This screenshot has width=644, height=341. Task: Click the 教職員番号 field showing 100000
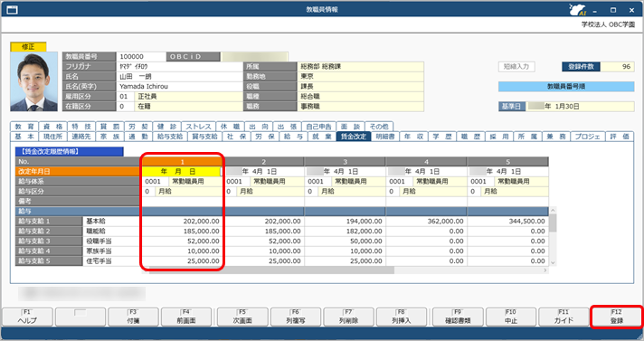(x=141, y=56)
